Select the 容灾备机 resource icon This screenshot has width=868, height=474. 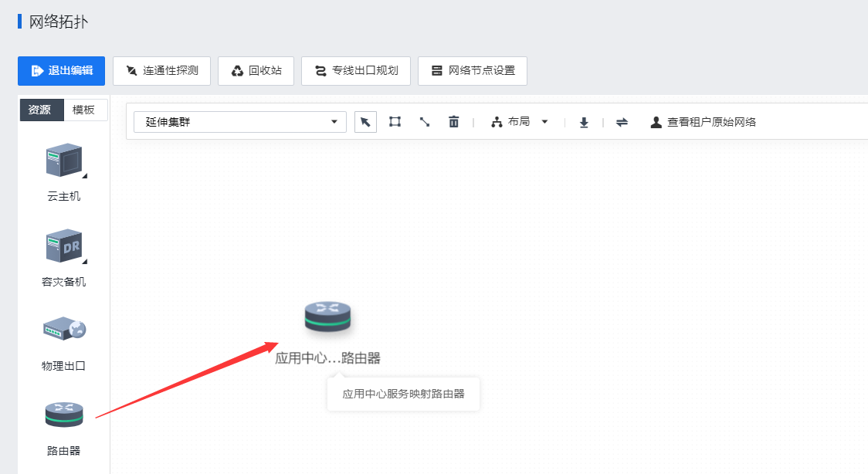(x=63, y=246)
